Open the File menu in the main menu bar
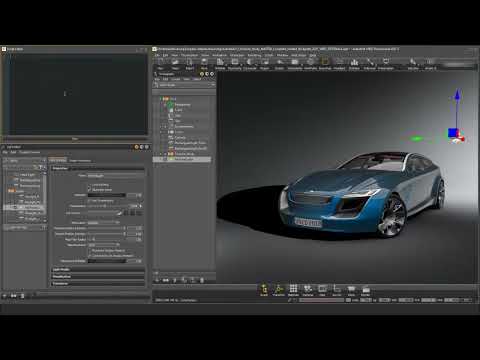Screen dimensions: 480x360 tap(157, 55)
